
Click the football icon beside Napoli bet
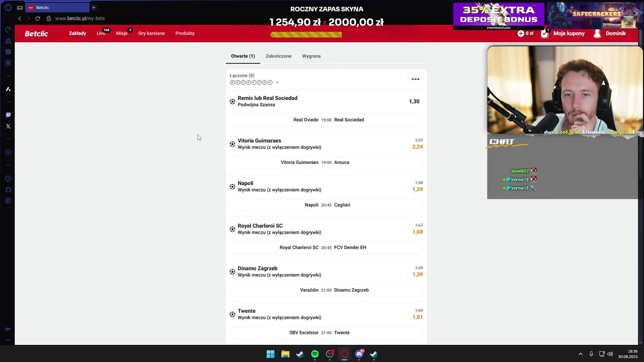(x=232, y=187)
